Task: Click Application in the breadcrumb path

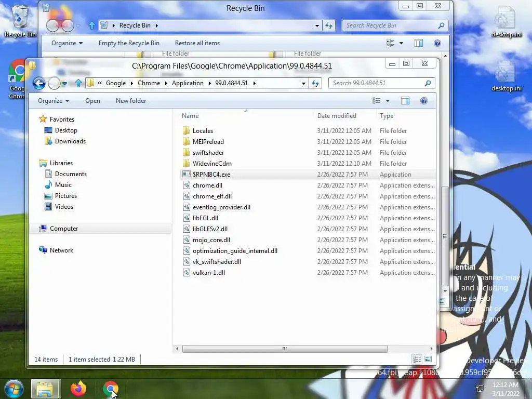Action: click(188, 83)
